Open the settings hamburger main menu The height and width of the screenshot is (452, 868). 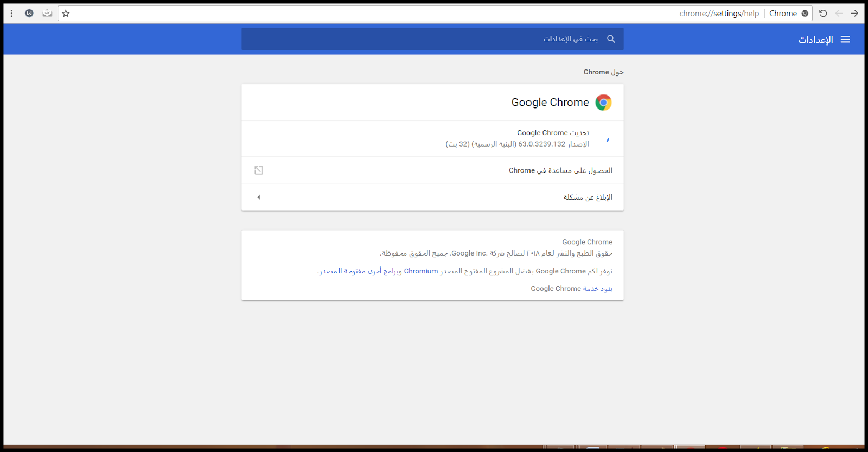[845, 39]
